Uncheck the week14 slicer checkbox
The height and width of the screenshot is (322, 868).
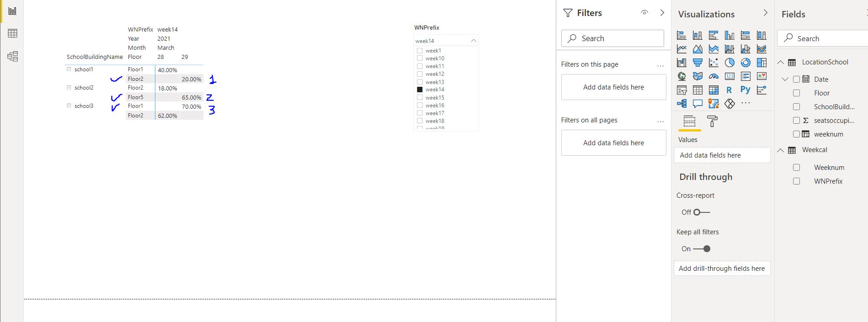tap(420, 90)
